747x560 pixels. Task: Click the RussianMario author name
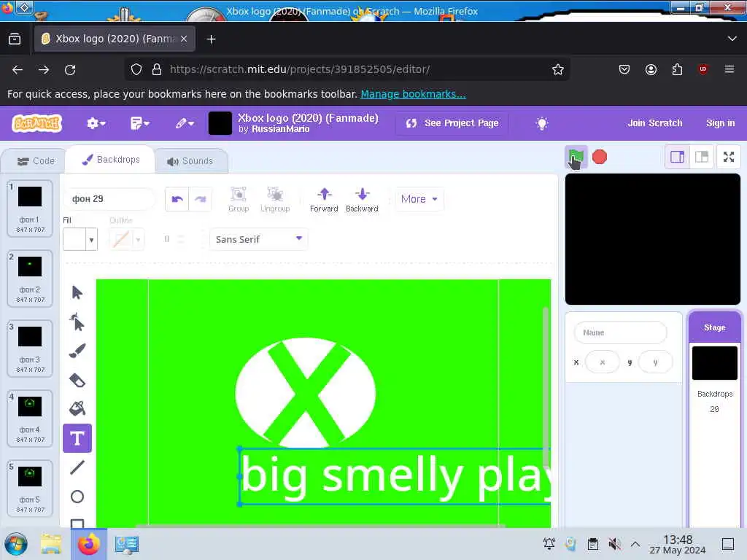[281, 129]
